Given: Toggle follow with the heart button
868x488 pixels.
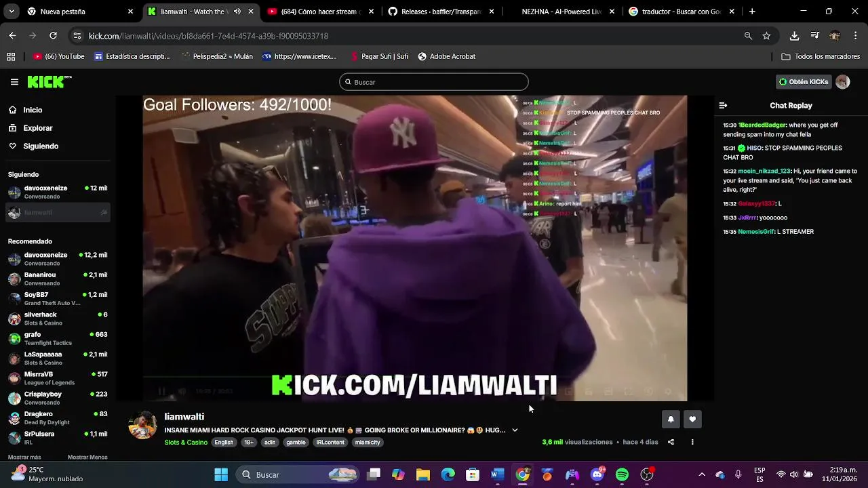Looking at the screenshot, I should point(692,420).
